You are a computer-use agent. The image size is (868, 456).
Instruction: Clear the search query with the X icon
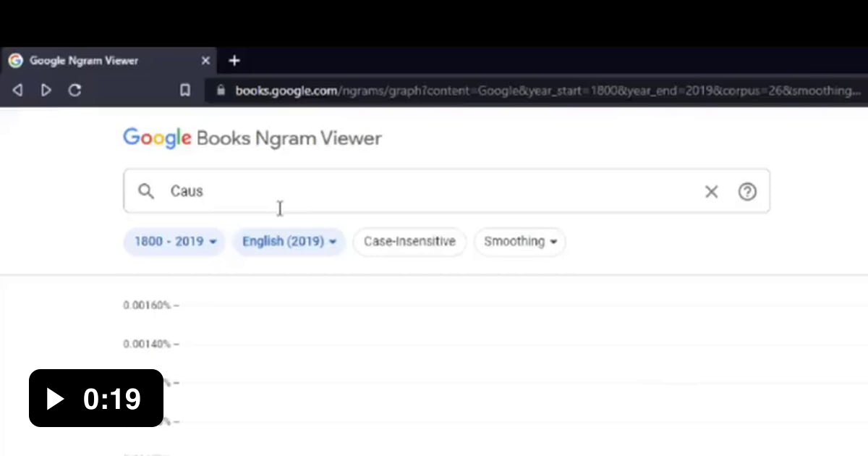pos(711,191)
